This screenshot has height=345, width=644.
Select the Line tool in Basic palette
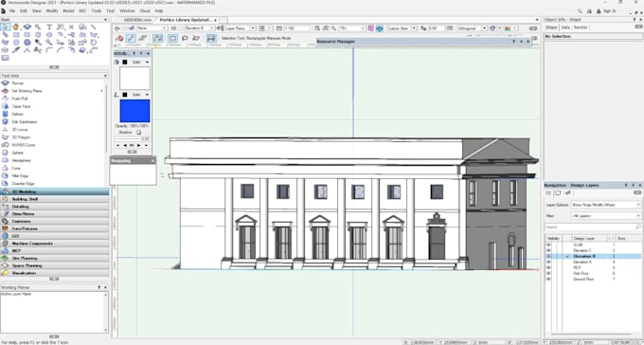tap(94, 27)
